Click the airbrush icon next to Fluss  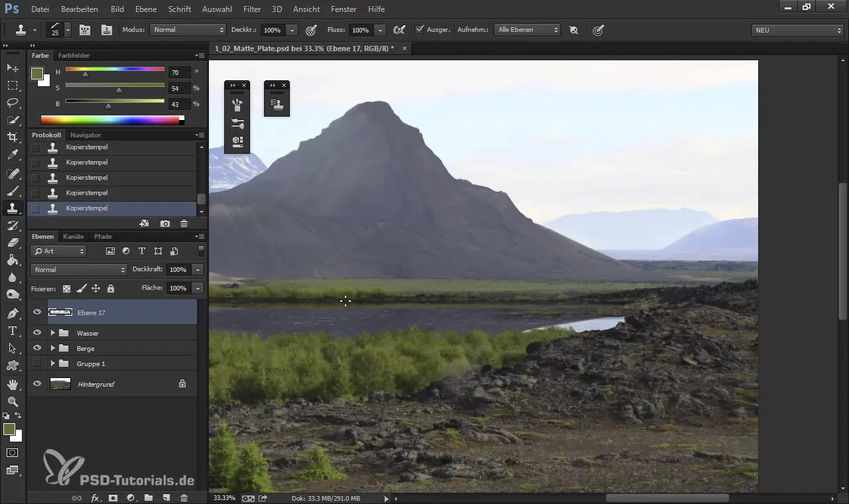[x=399, y=30]
